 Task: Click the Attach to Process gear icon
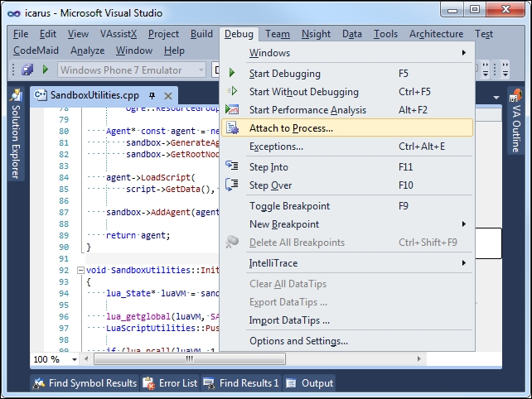pos(232,127)
